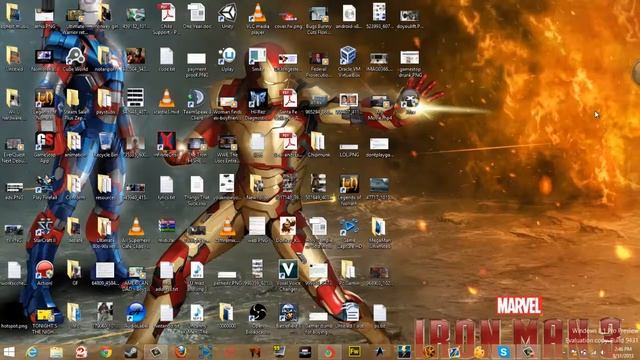The height and width of the screenshot is (360, 640).
Task: Open the Unity desktop shortcut
Action: 227,16
